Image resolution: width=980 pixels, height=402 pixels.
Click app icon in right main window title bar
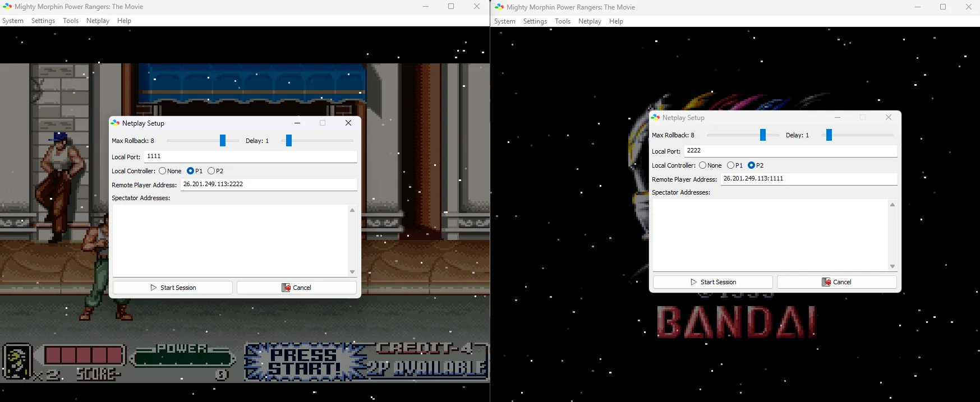[499, 7]
